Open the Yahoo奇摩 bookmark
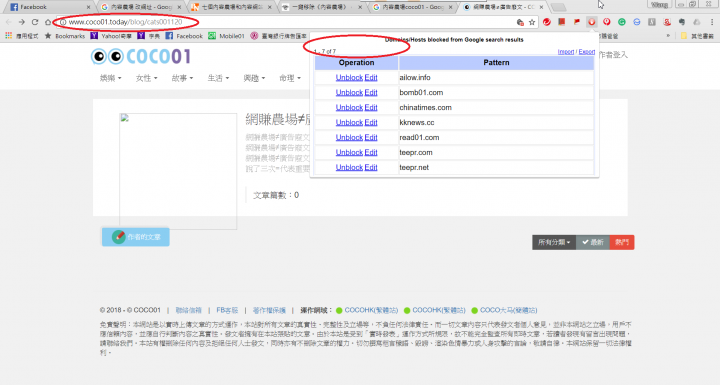720x385 pixels. pyautogui.click(x=111, y=36)
